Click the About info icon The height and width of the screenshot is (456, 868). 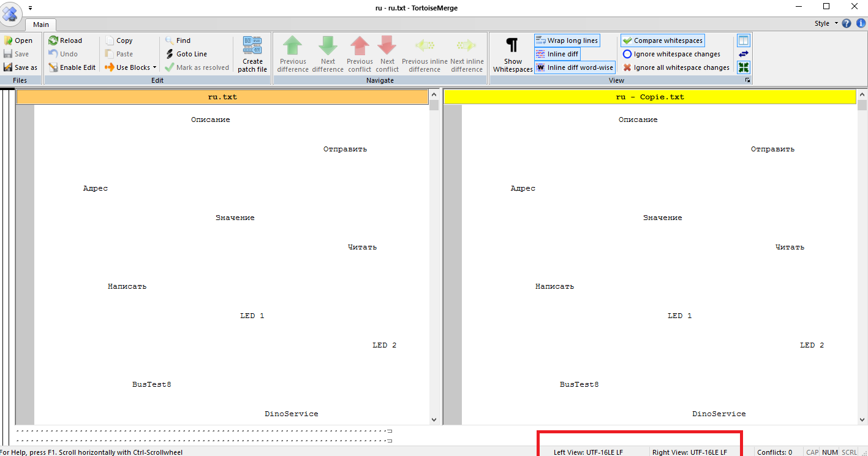pyautogui.click(x=861, y=23)
